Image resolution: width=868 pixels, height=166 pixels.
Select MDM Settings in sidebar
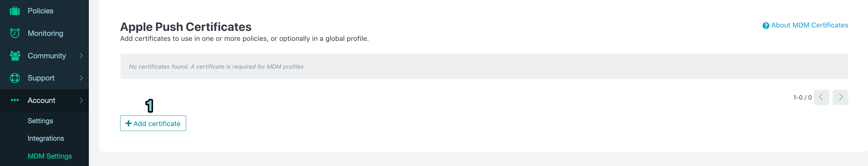point(49,156)
